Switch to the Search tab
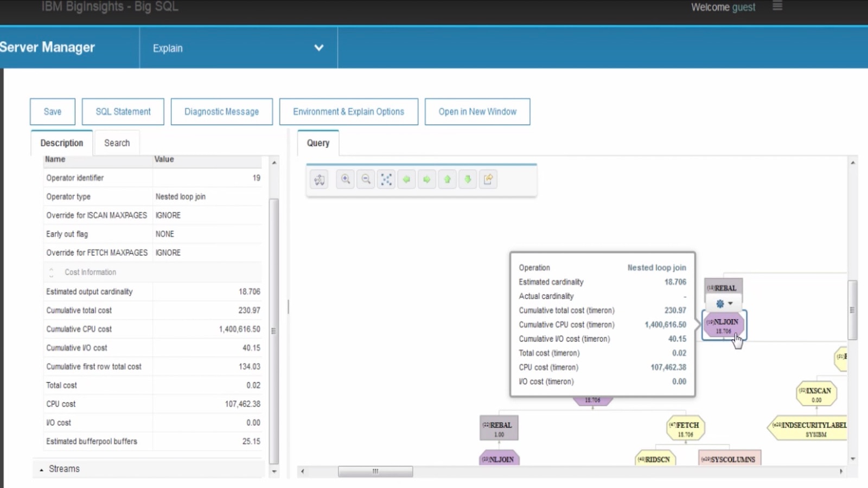Screen dimensions: 868x488 point(117,143)
